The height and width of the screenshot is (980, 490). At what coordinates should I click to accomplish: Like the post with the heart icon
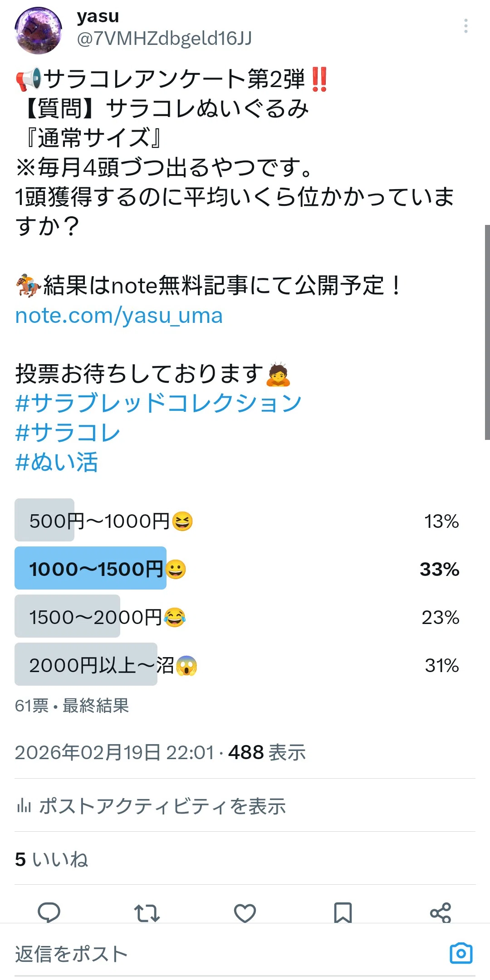tap(245, 912)
